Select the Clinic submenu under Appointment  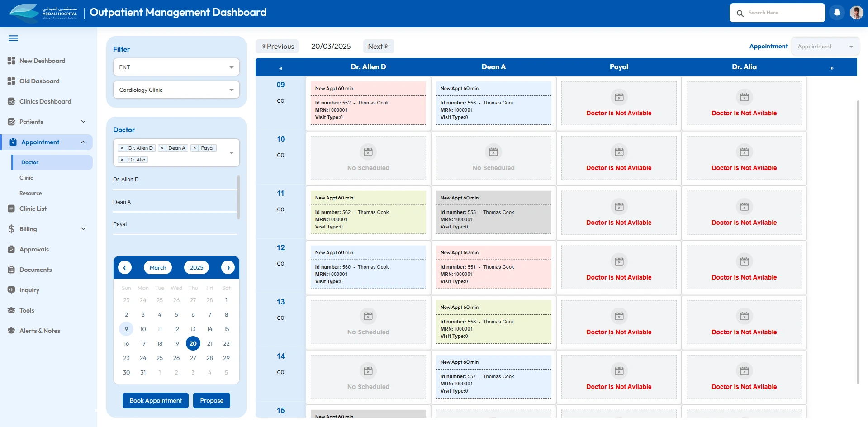tap(26, 178)
